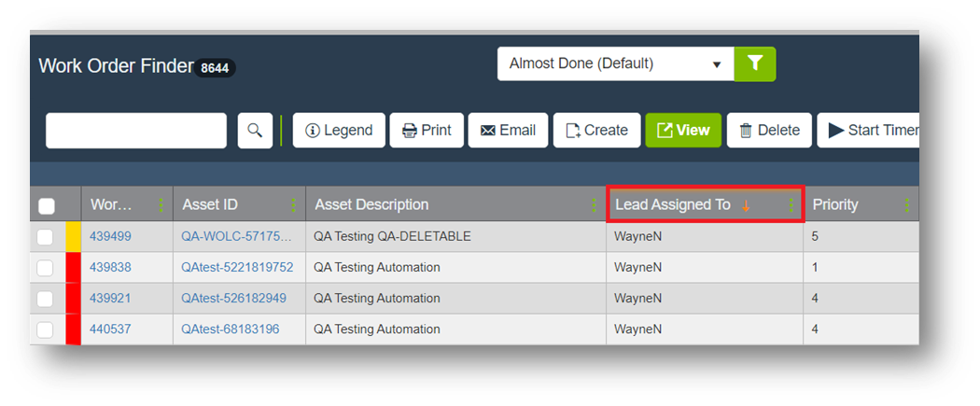Click the green View button
Image resolution: width=980 pixels, height=406 pixels.
click(x=683, y=131)
